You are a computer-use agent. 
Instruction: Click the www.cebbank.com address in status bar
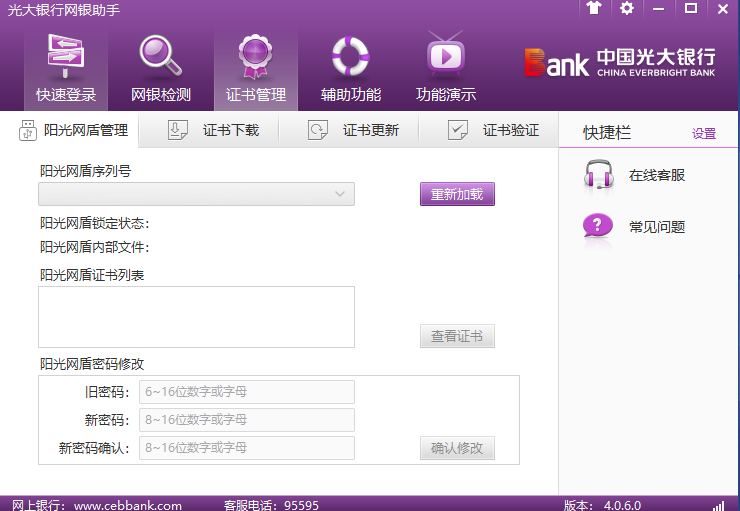coord(127,505)
